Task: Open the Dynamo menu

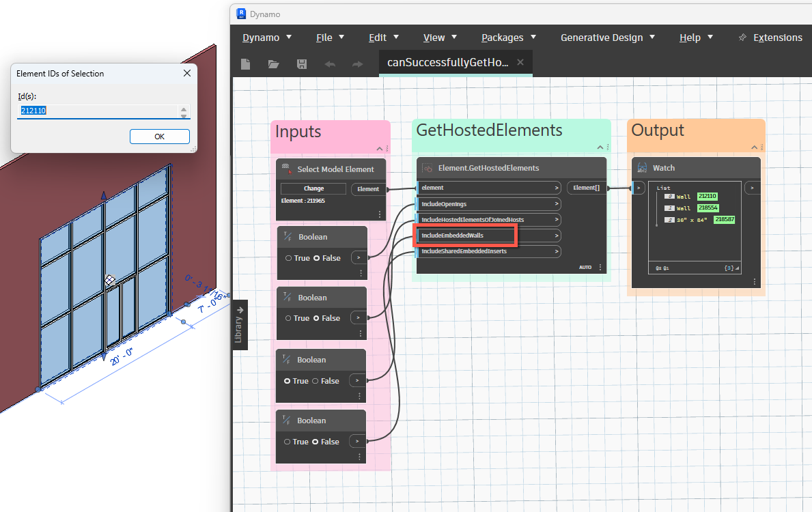Action: 267,38
